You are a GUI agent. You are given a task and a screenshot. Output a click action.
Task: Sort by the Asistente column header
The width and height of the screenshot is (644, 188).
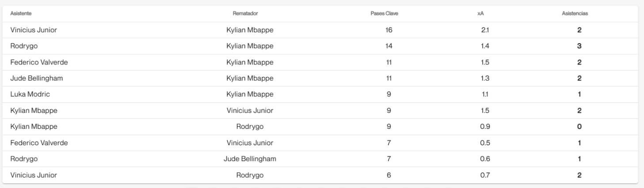pos(21,14)
